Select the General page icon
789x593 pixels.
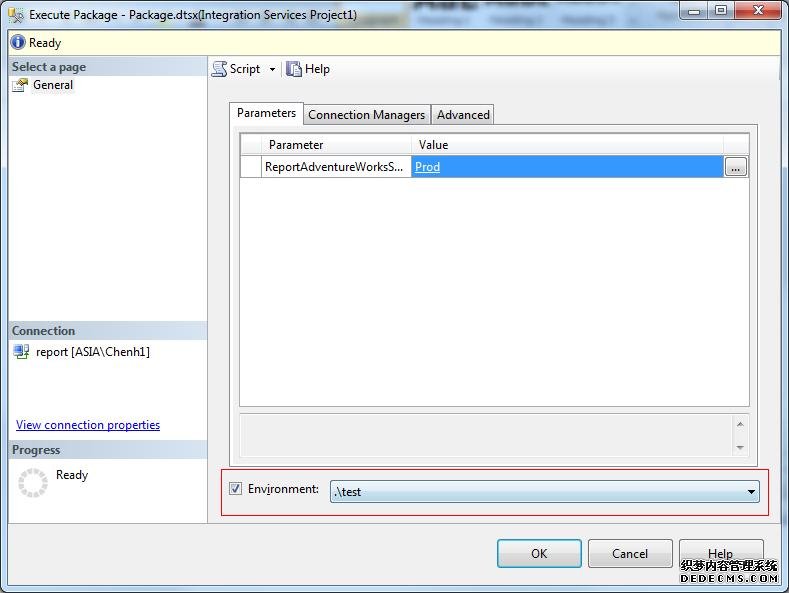pos(20,85)
